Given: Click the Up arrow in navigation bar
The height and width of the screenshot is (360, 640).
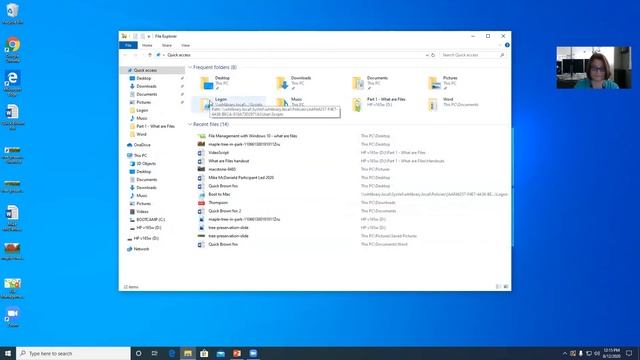Looking at the screenshot, I should (150, 55).
